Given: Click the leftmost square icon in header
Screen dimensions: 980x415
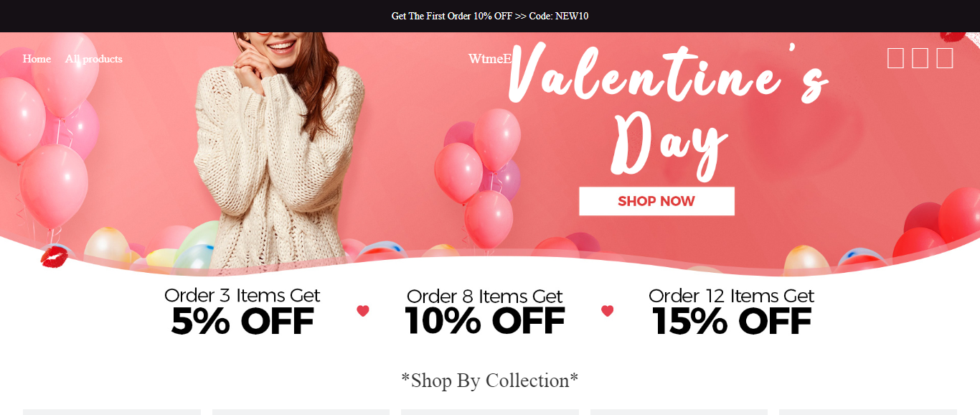Looking at the screenshot, I should coord(895,58).
